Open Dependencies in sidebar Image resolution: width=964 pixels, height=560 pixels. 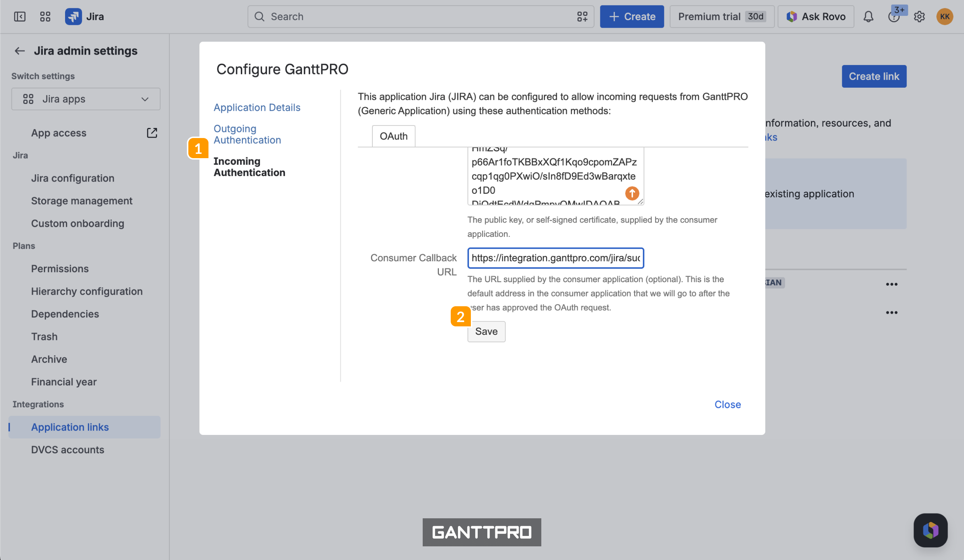65,314
